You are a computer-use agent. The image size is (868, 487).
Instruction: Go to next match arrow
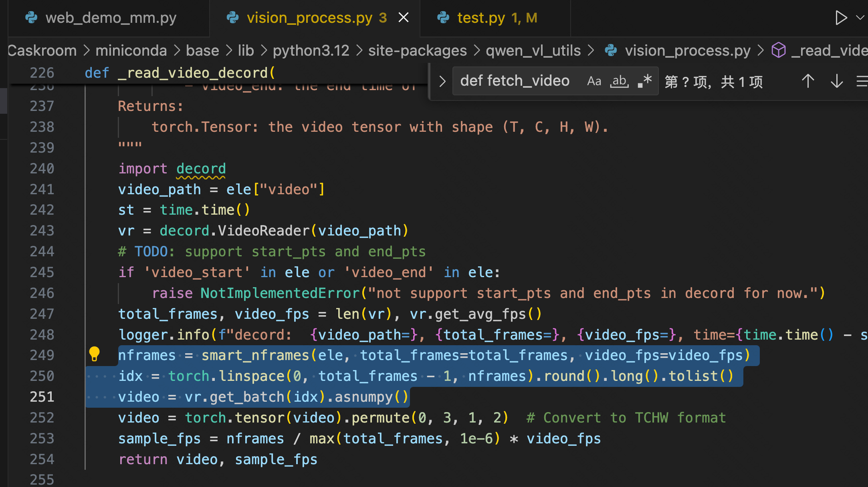click(837, 81)
